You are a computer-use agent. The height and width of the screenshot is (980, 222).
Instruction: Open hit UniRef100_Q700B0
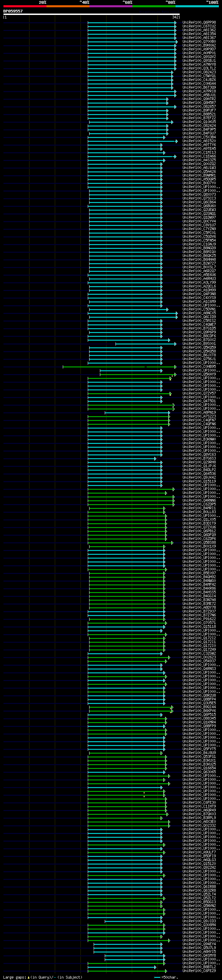(199, 41)
